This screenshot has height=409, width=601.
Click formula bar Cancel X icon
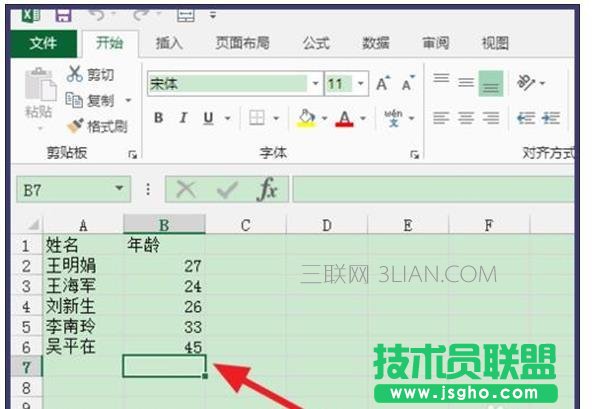point(186,189)
